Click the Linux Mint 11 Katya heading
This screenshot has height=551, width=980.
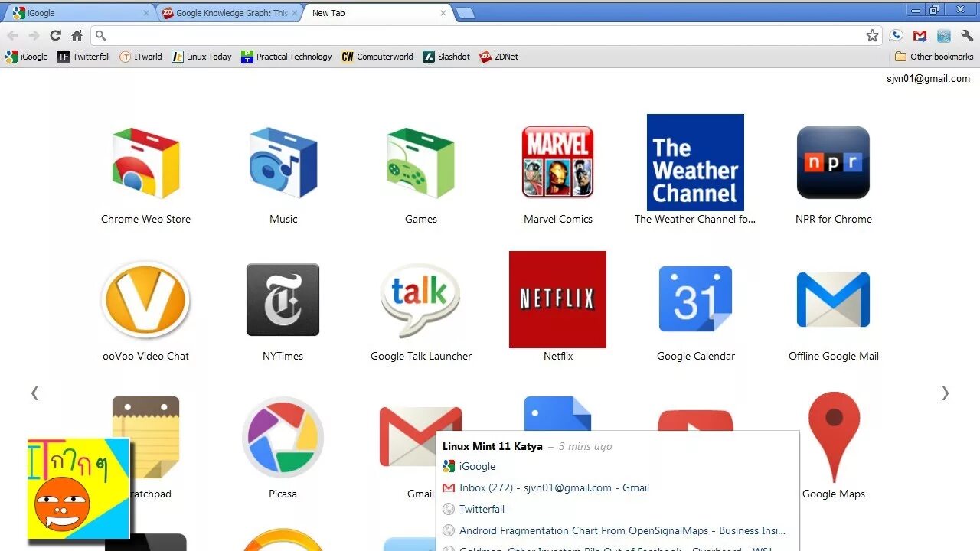pyautogui.click(x=492, y=446)
